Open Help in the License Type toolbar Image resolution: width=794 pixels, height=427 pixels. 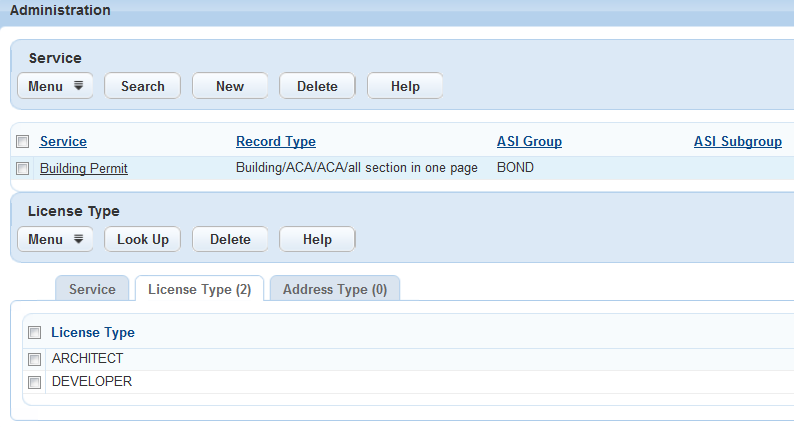point(317,239)
